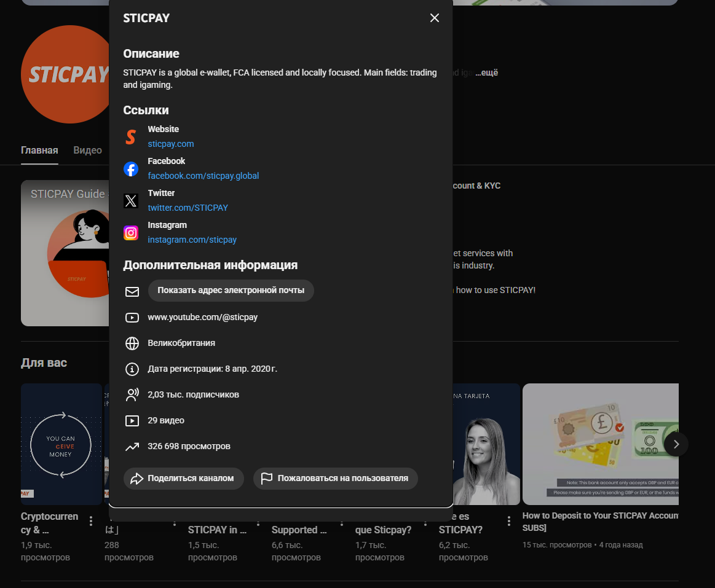Screen dimensions: 715x588
Task: Click the globe country icon
Action: click(132, 343)
